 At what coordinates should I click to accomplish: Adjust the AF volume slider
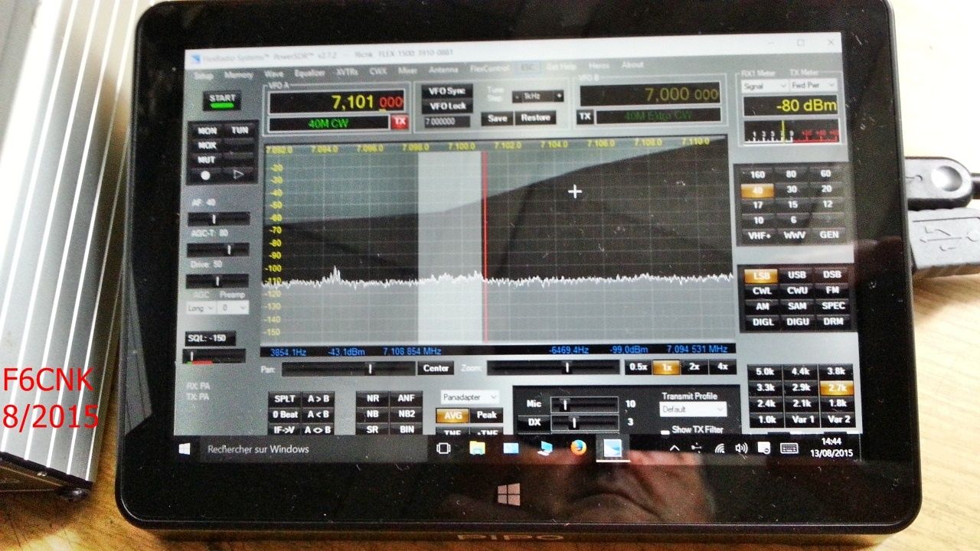(x=218, y=219)
